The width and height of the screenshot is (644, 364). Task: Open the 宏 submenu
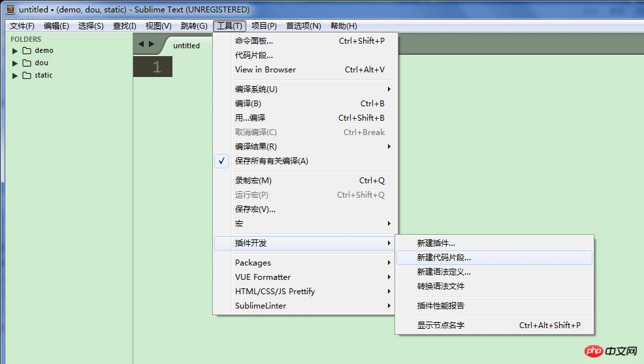point(306,224)
